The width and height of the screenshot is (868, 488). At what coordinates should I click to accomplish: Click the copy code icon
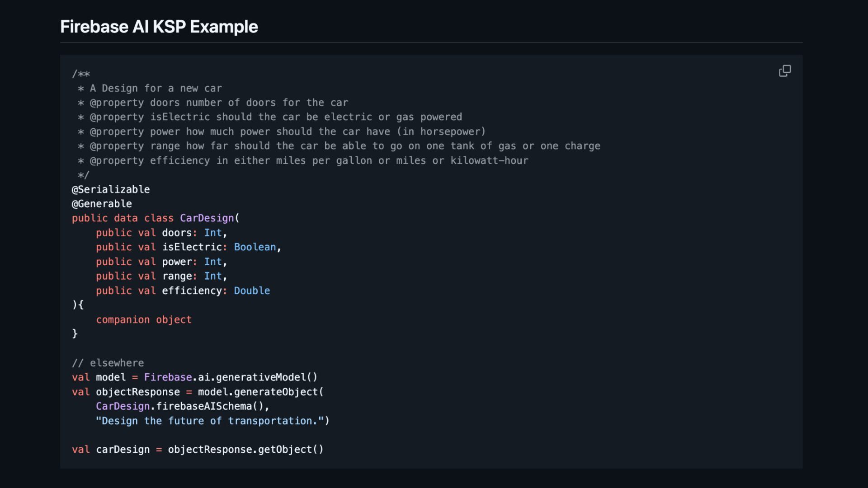coord(785,71)
